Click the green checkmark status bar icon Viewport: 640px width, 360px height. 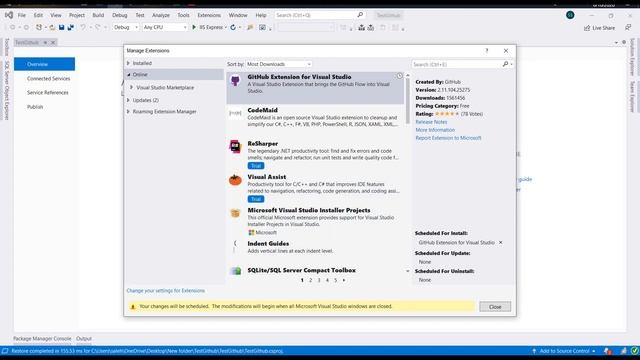(x=635, y=351)
